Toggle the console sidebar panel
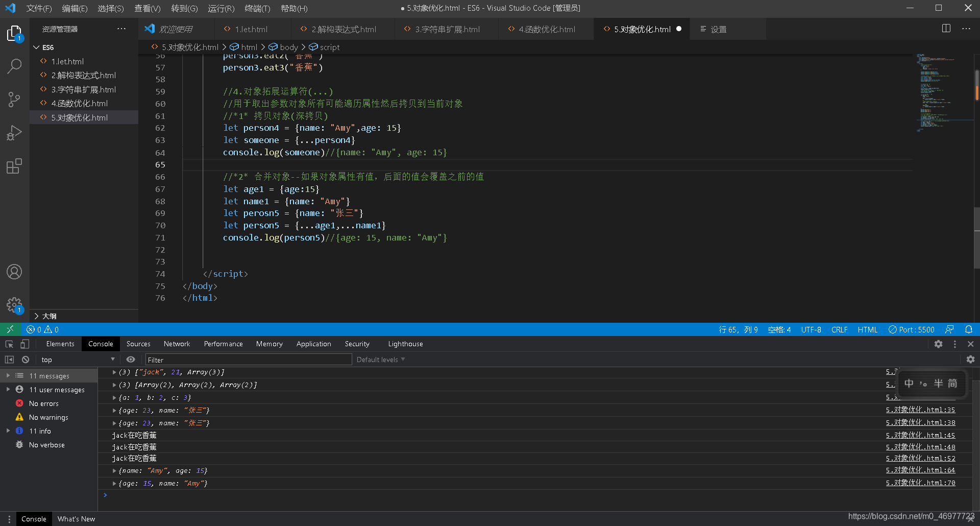The height and width of the screenshot is (526, 980). (9, 360)
